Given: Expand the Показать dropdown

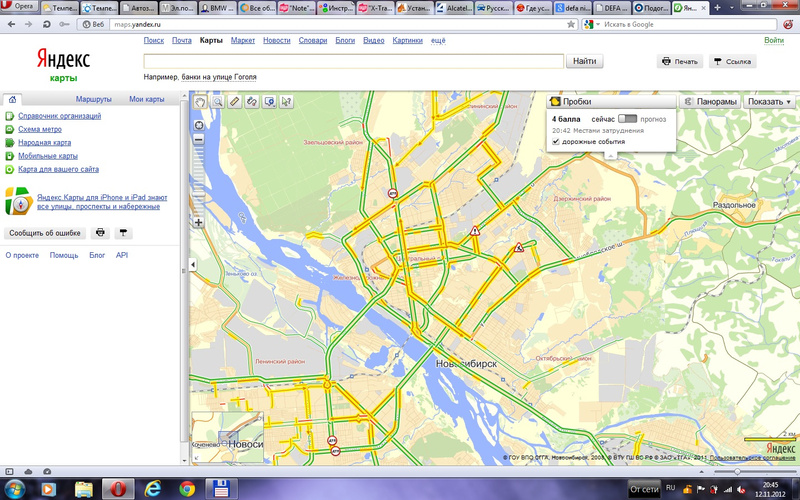Looking at the screenshot, I should 769,101.
